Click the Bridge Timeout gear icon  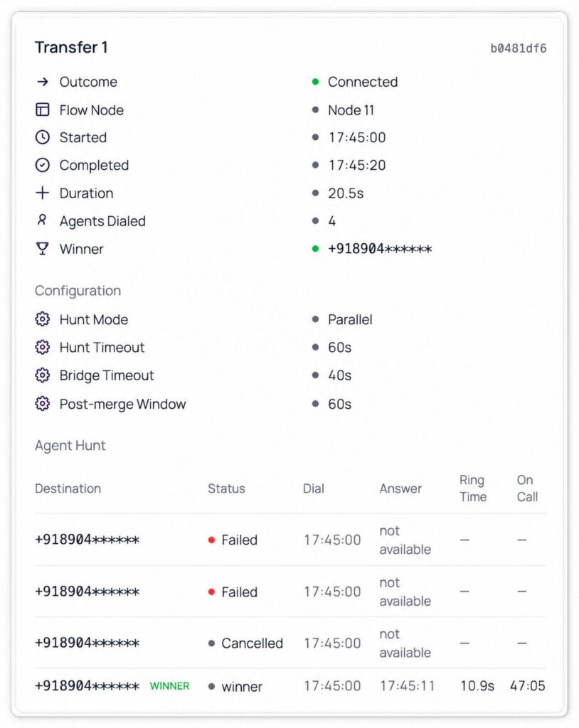pos(42,375)
